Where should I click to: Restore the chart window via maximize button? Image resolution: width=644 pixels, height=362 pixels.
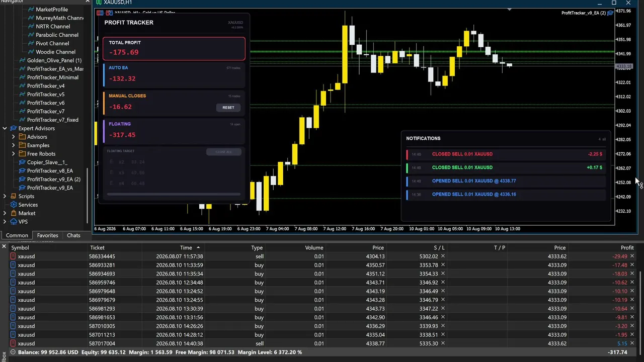tap(614, 3)
